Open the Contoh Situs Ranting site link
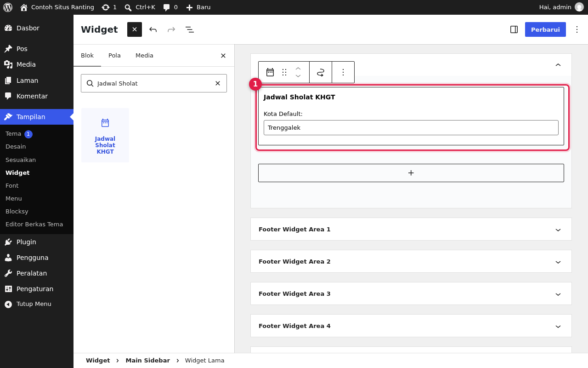The image size is (588, 368). tap(57, 7)
